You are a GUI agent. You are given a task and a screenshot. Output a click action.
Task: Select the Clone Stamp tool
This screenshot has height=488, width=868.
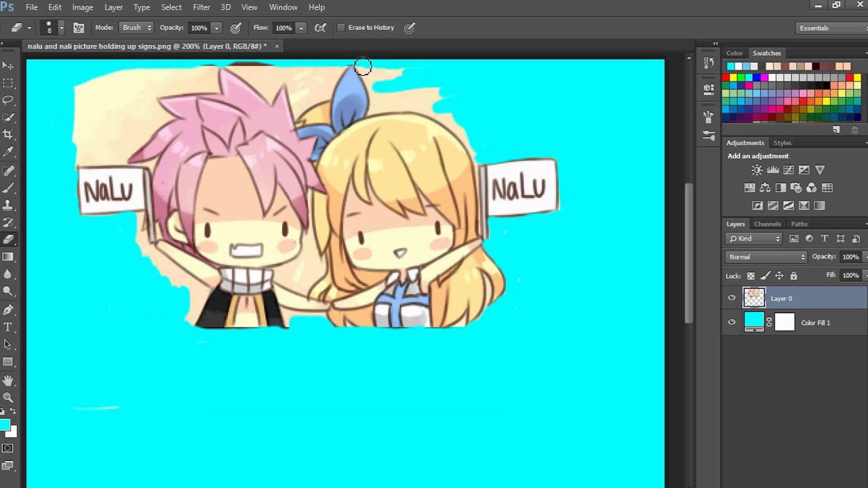[x=8, y=205]
